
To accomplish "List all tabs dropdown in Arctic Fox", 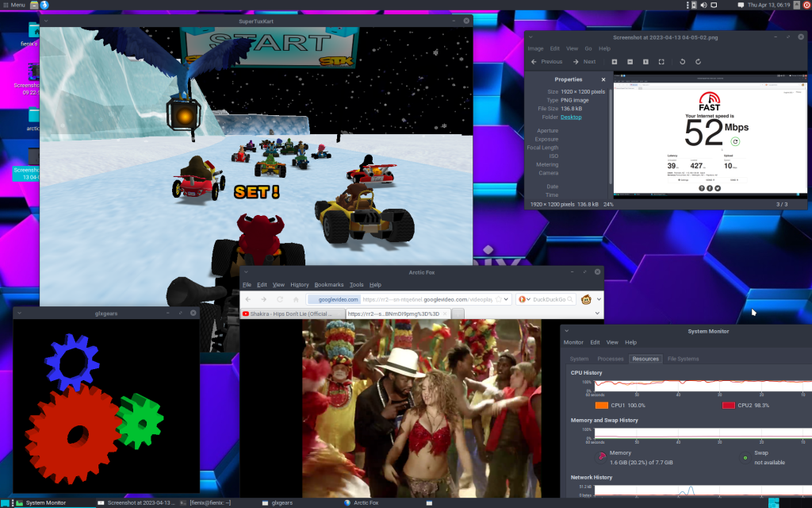I will coord(597,313).
